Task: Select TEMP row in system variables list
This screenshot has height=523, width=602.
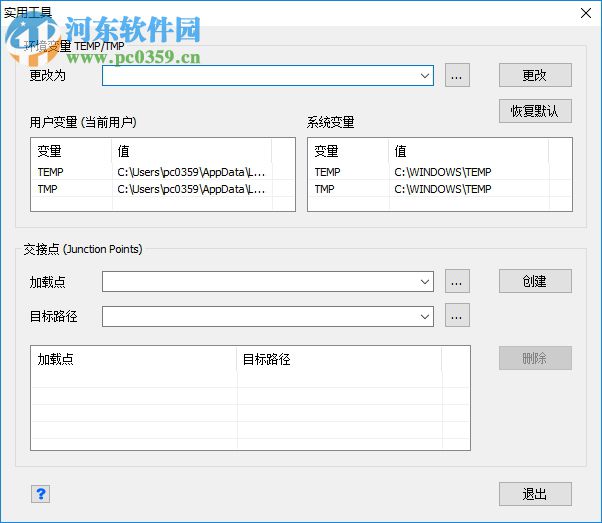Action: click(x=440, y=172)
